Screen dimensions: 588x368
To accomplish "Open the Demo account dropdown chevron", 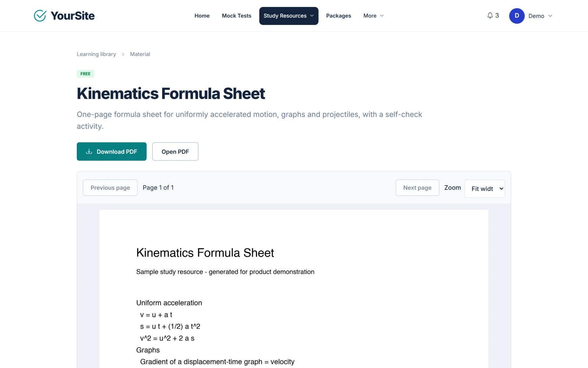I will 550,16.
